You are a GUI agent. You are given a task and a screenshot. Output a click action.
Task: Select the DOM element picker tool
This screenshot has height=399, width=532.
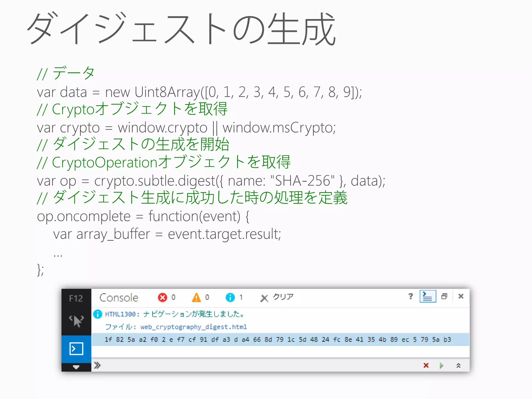pos(76,321)
